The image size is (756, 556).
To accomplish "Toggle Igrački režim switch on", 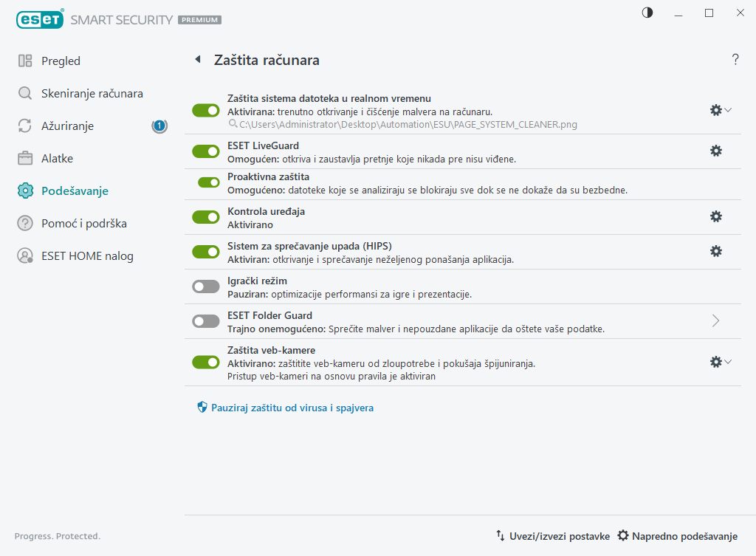I will (206, 286).
